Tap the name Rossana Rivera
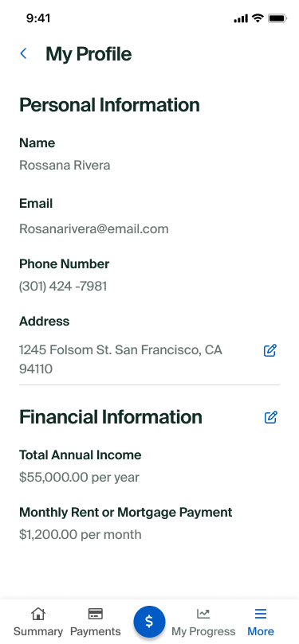299x644 pixels. point(65,165)
